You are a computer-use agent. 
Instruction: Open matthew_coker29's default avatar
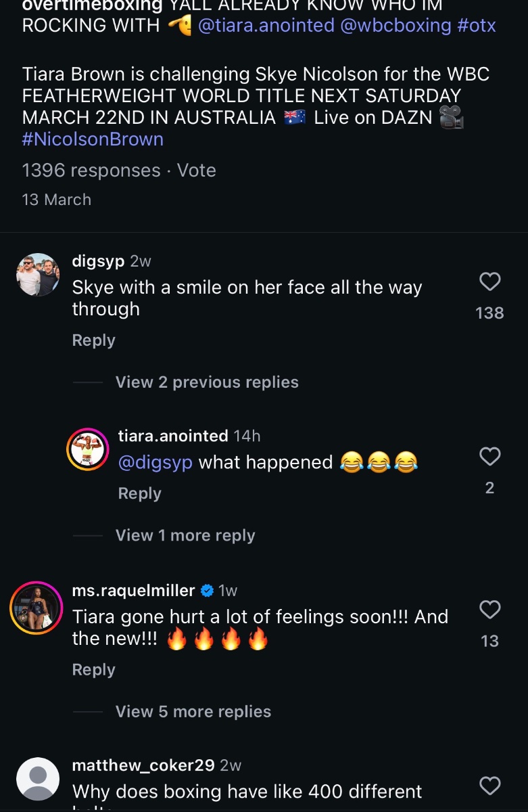[x=38, y=779]
